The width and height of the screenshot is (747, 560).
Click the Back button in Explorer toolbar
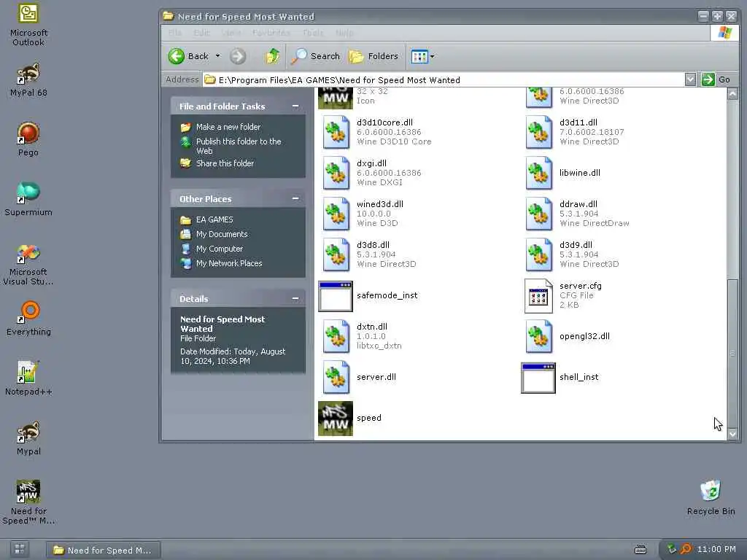(x=188, y=56)
